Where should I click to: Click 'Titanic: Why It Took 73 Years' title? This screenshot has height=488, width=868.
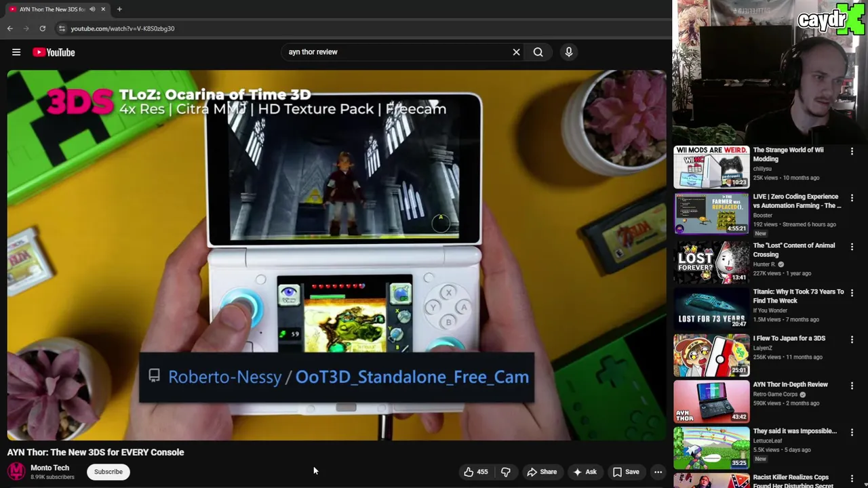coord(798,296)
